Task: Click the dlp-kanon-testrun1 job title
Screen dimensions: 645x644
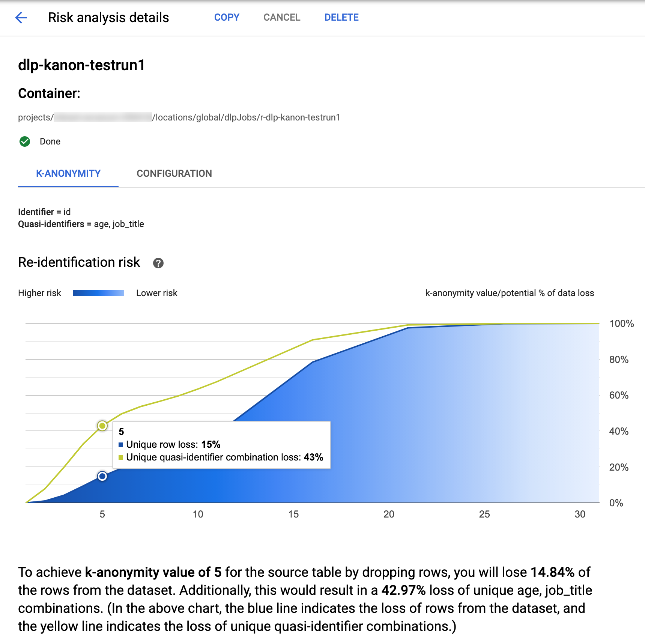Action: coord(81,65)
